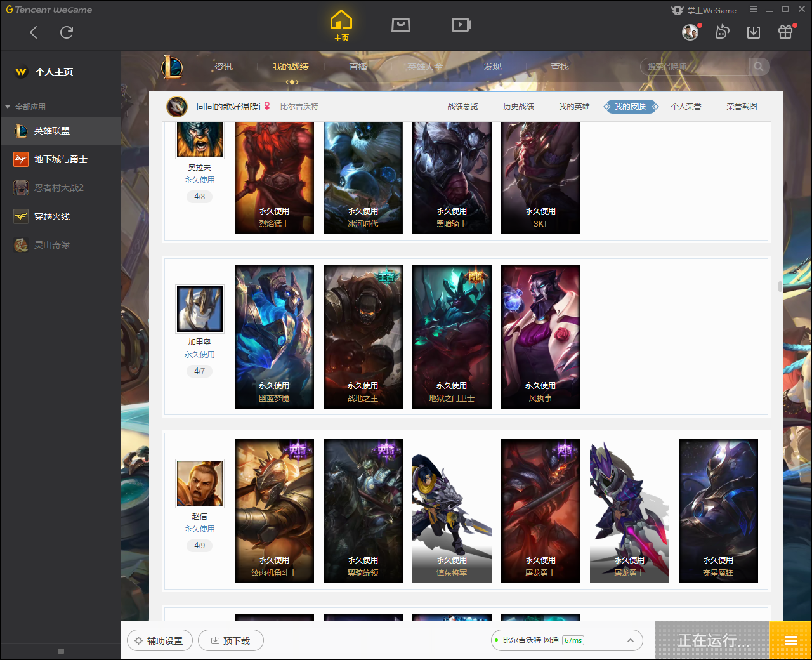Click sidebar bottom collapse handle
This screenshot has width=812, height=660.
click(x=61, y=651)
